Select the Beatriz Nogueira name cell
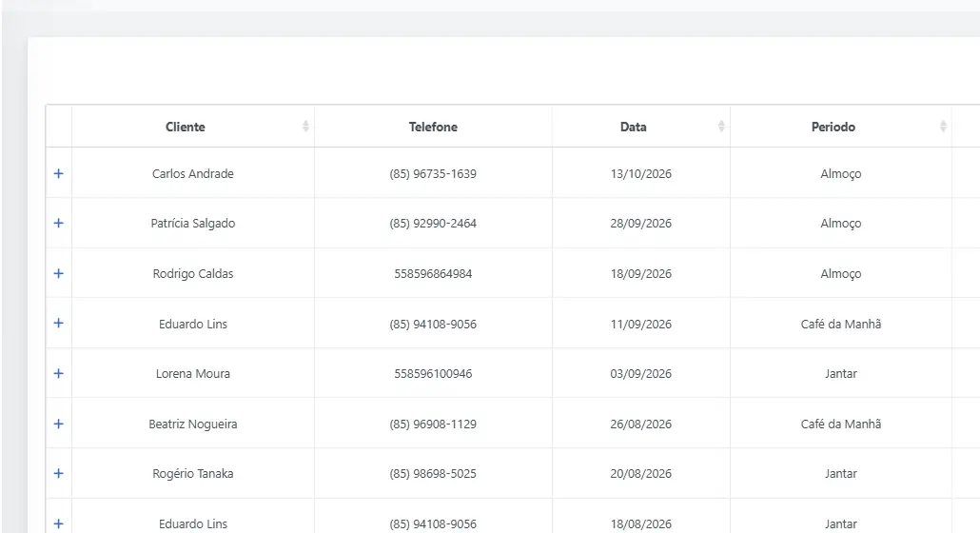The image size is (980, 533). pyautogui.click(x=193, y=424)
